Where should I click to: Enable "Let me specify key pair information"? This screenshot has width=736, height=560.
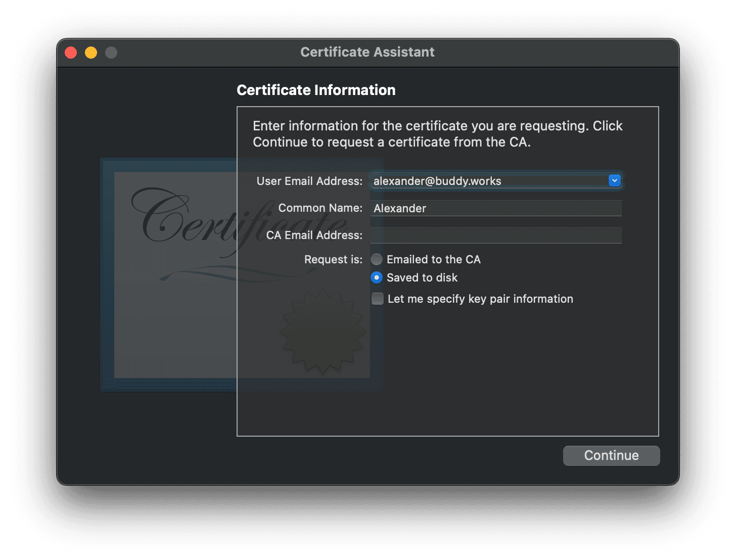pyautogui.click(x=377, y=299)
